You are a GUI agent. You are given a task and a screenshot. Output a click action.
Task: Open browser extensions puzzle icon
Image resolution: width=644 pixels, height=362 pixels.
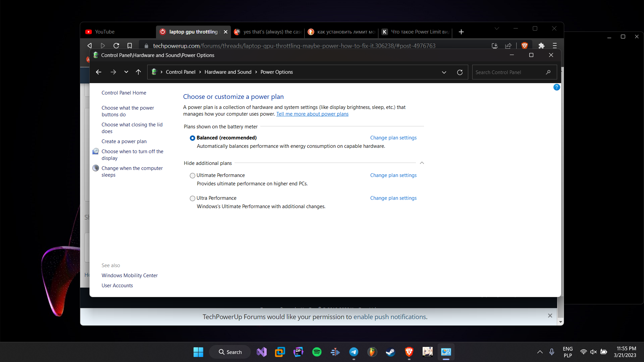541,46
